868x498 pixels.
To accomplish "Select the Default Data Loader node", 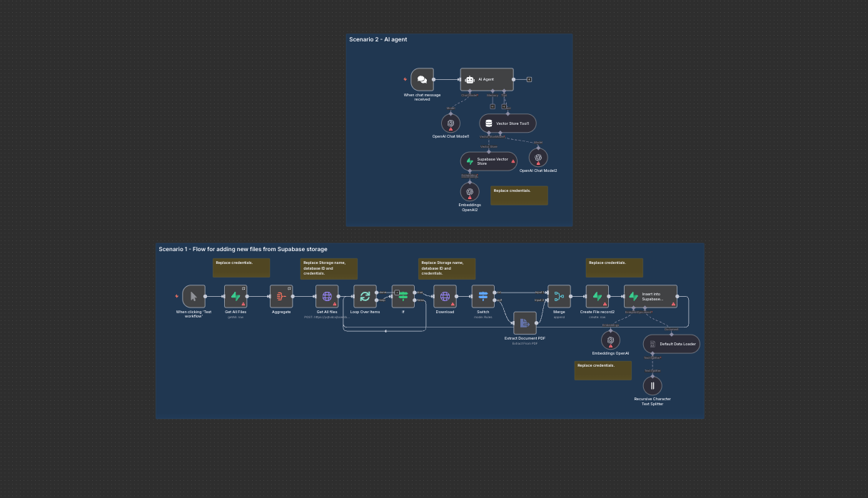I will point(671,344).
